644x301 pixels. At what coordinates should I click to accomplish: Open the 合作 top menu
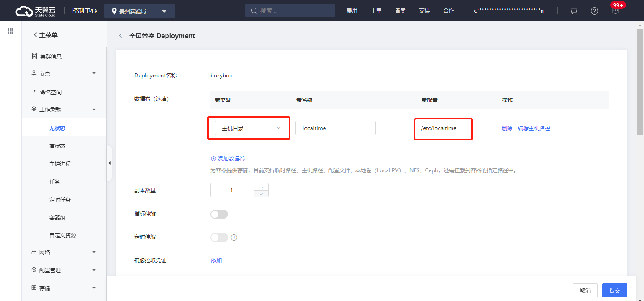click(x=448, y=11)
